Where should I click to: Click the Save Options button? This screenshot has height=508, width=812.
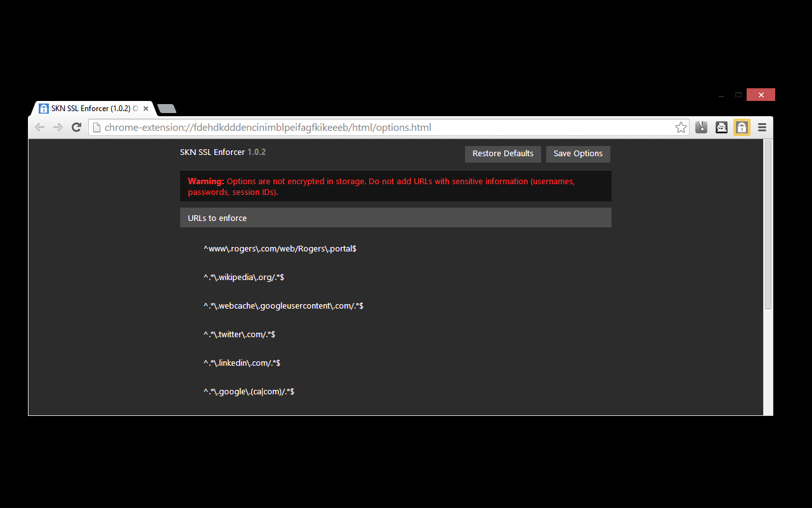[578, 154]
